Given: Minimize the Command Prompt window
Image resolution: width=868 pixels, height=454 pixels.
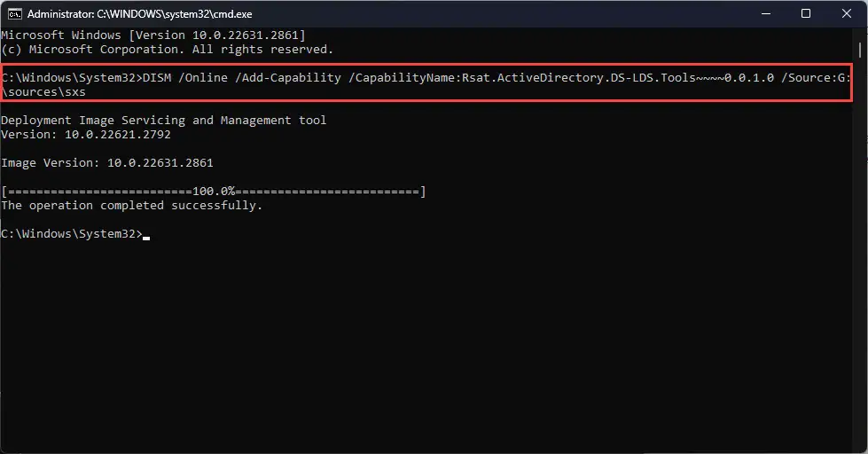Looking at the screenshot, I should click(x=765, y=13).
